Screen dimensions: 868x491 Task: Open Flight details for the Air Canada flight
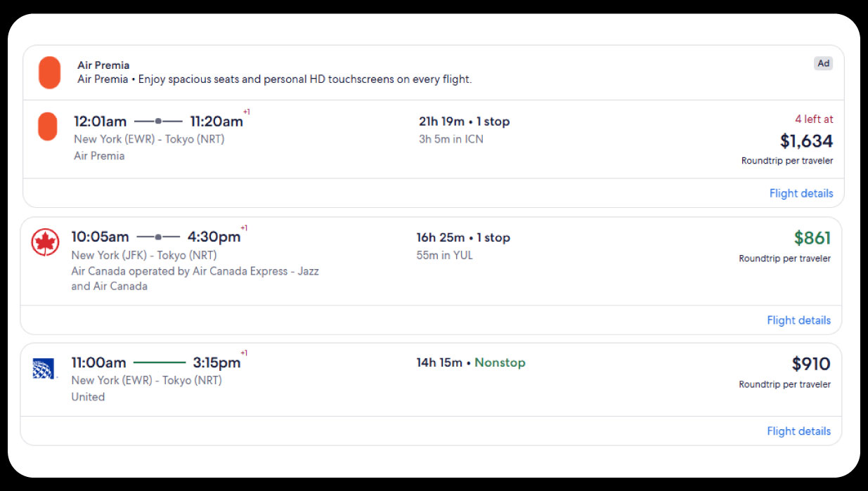(798, 320)
